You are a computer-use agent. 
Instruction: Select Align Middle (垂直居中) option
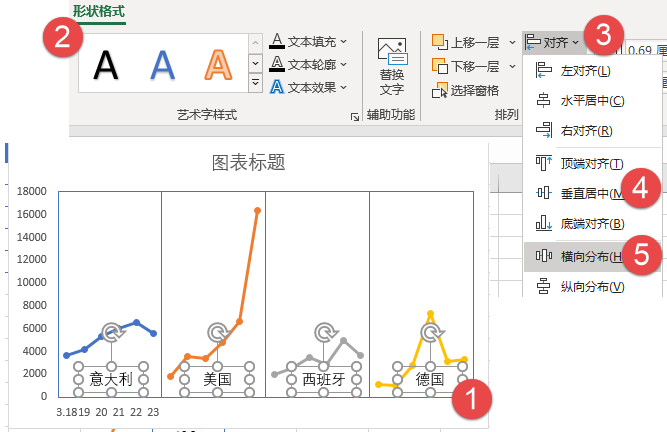click(591, 193)
